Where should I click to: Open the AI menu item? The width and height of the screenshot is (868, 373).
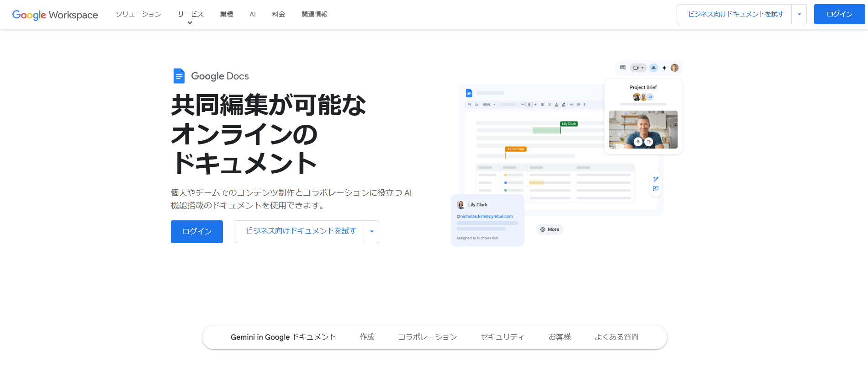pyautogui.click(x=253, y=14)
